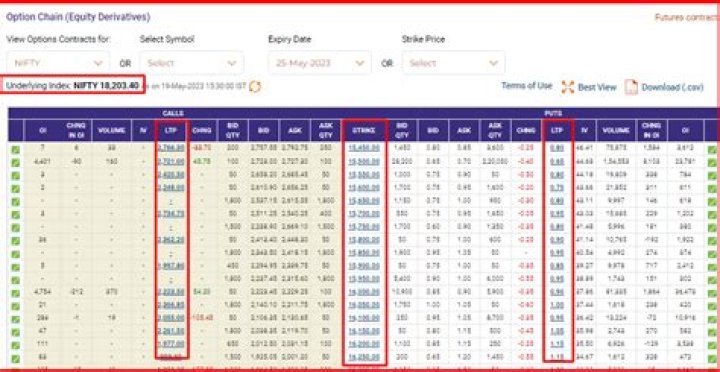Open the Futures contracts link

point(686,17)
